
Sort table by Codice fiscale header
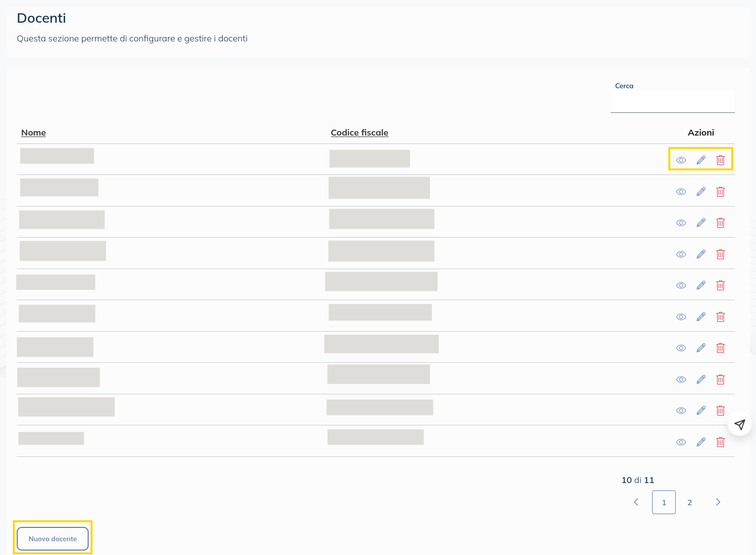point(360,133)
